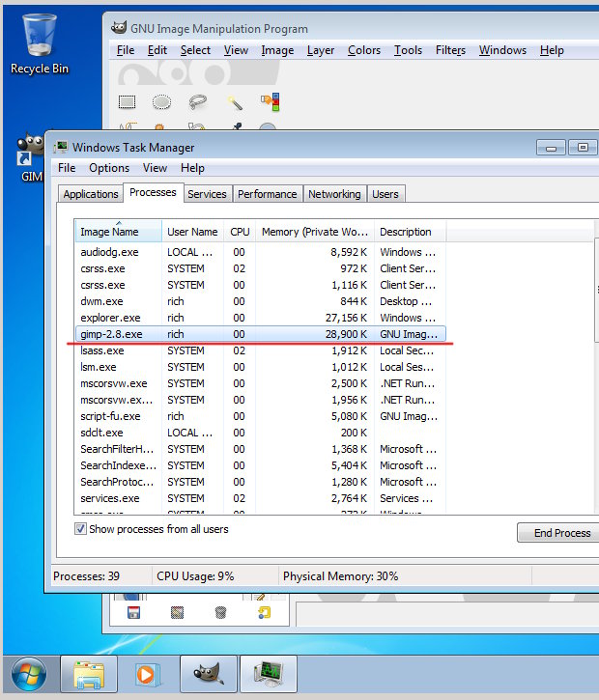The width and height of the screenshot is (599, 700).
Task: Maximize the Windows Task Manager window
Action: (583, 148)
